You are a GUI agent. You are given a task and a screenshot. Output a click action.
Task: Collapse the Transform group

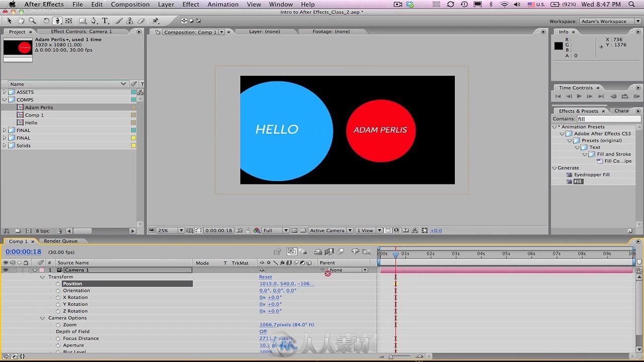click(x=42, y=277)
